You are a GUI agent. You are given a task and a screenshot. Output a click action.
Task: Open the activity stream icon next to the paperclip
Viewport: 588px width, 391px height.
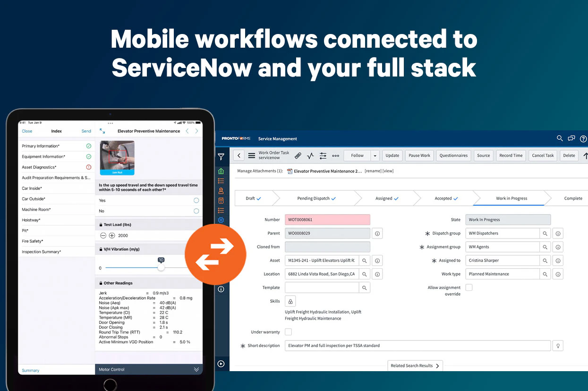310,155
